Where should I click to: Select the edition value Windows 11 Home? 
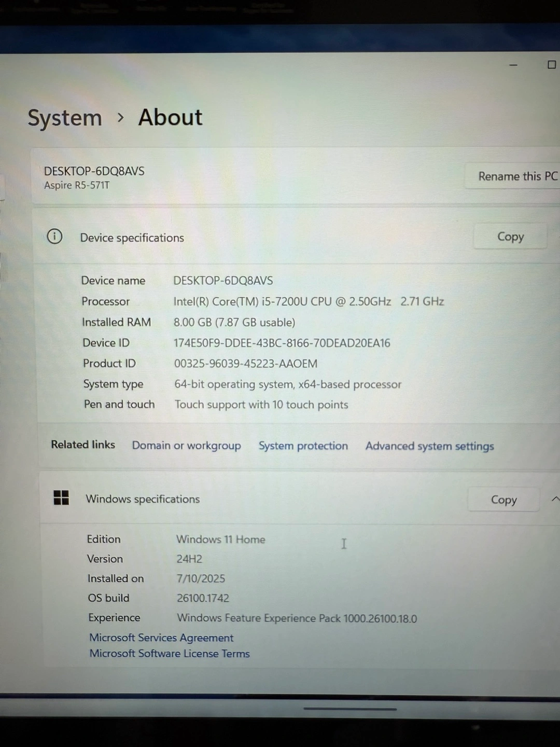[x=221, y=539]
